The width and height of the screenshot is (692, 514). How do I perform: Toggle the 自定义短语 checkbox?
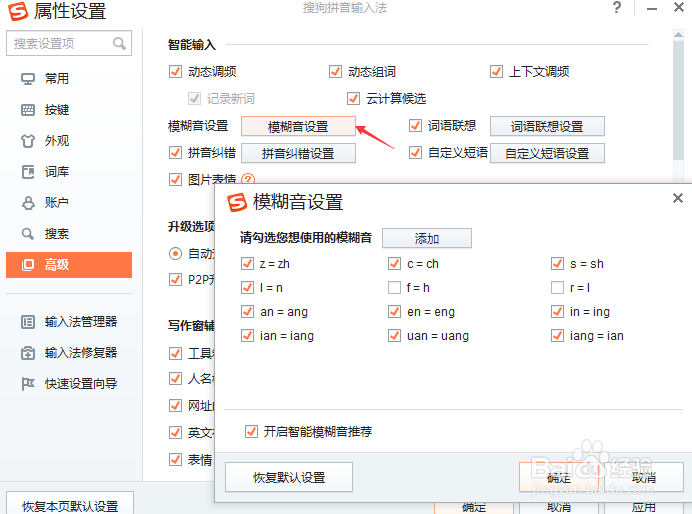click(x=415, y=153)
